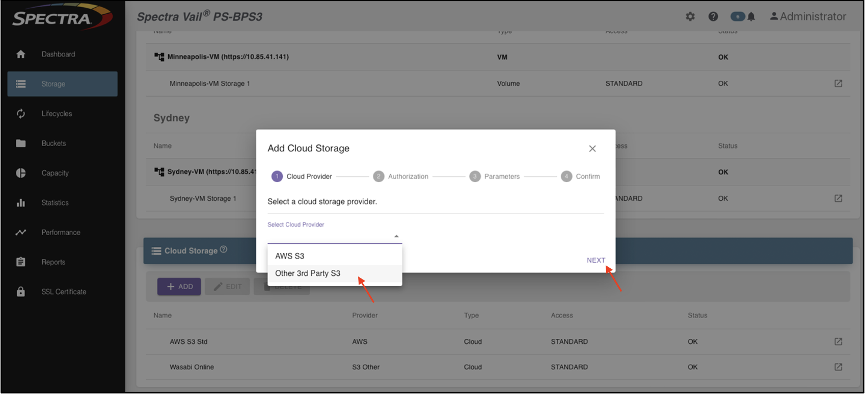The image size is (868, 395).
Task: Click the ADD cloud storage button
Action: [179, 287]
